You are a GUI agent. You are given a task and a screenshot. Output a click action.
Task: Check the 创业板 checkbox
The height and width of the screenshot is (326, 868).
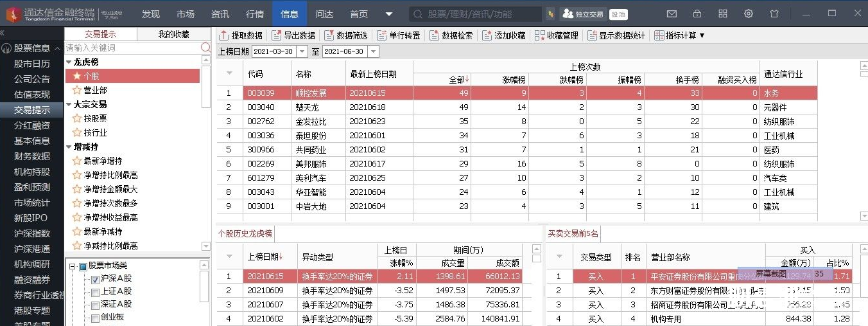95,317
